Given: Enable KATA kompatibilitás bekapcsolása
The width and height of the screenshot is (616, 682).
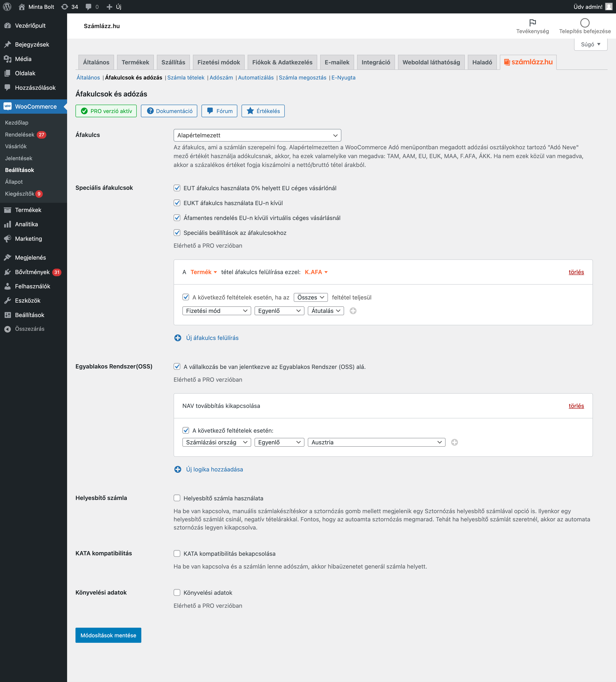Looking at the screenshot, I should 177,554.
